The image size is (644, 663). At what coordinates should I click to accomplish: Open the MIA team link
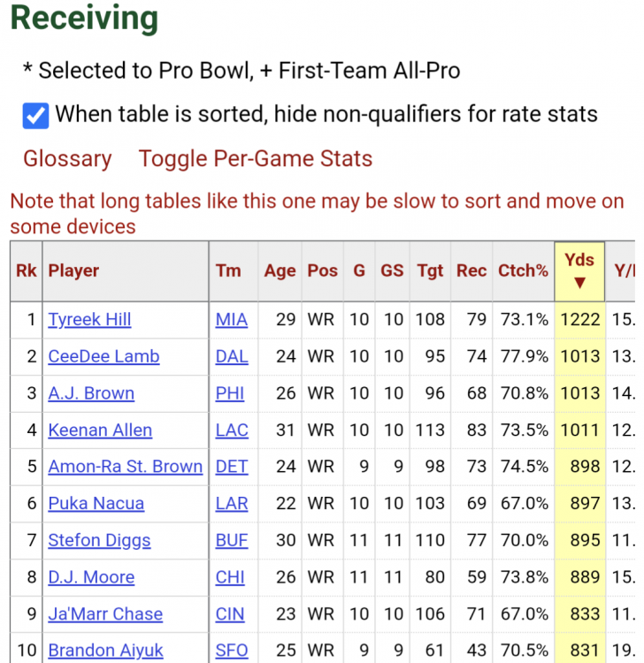click(x=231, y=319)
